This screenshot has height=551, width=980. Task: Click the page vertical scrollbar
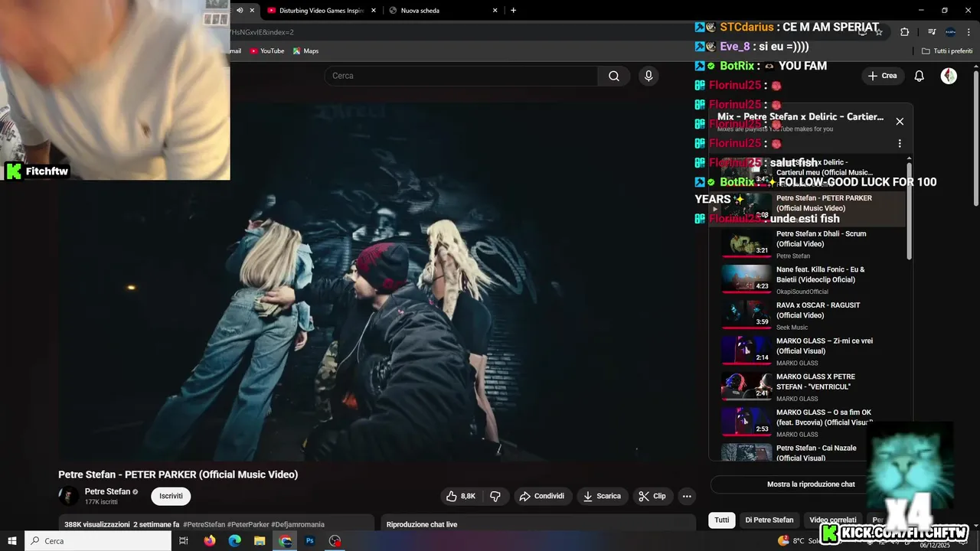click(976, 138)
